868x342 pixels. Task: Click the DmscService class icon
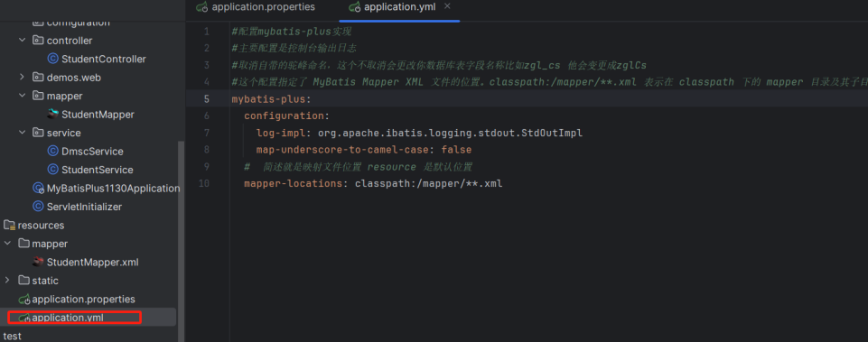53,151
